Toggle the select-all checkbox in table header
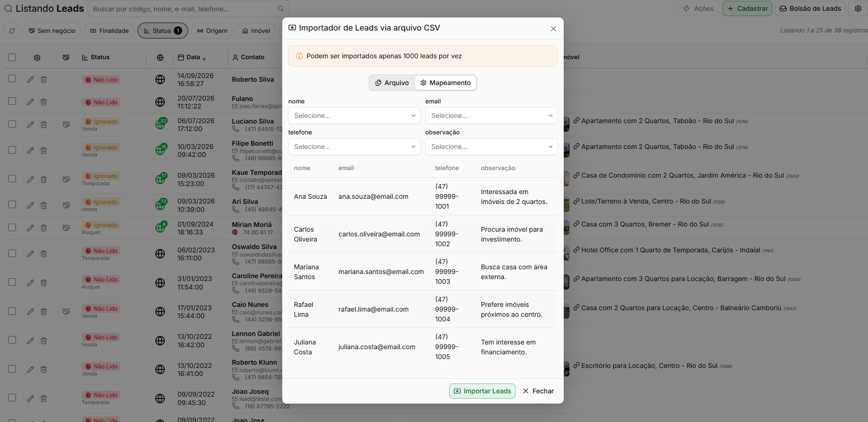The width and height of the screenshot is (868, 422). (x=12, y=57)
